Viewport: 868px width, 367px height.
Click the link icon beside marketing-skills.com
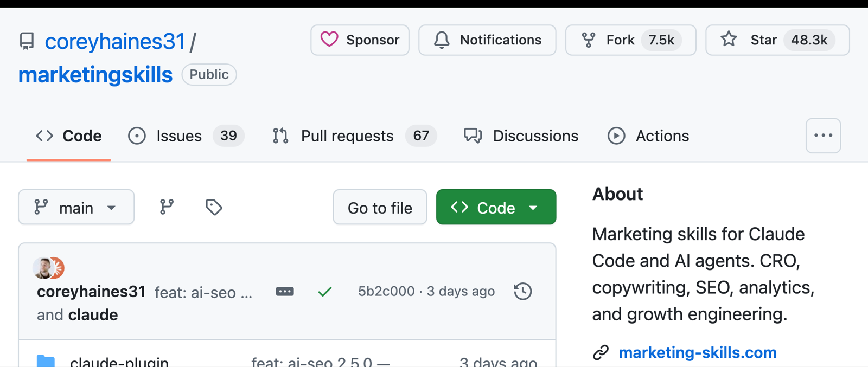coord(601,353)
